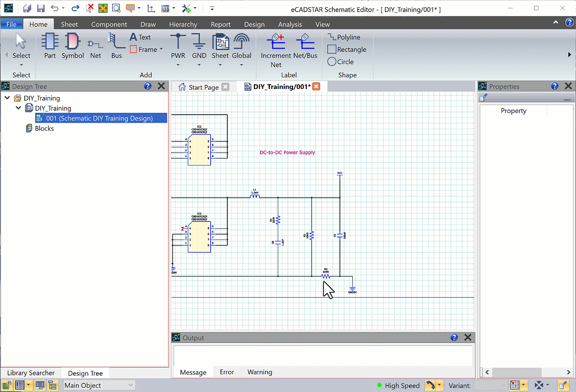This screenshot has width=576, height=392.
Task: Select the Blocks item in Design Tree
Action: tap(44, 128)
